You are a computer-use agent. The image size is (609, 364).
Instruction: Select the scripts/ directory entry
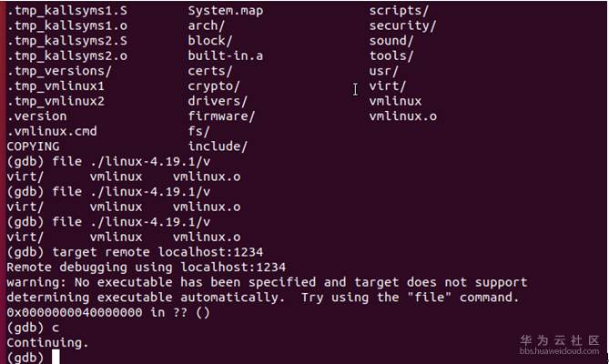pos(399,11)
